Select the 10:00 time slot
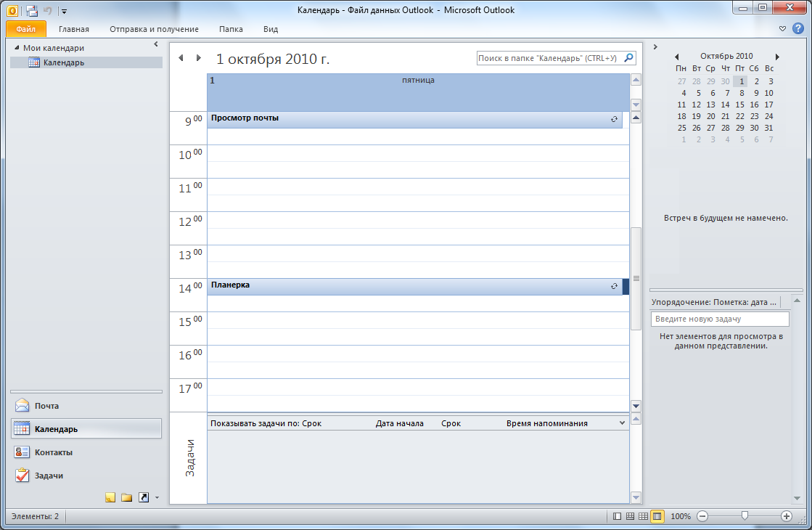Image resolution: width=812 pixels, height=530 pixels. (x=418, y=153)
